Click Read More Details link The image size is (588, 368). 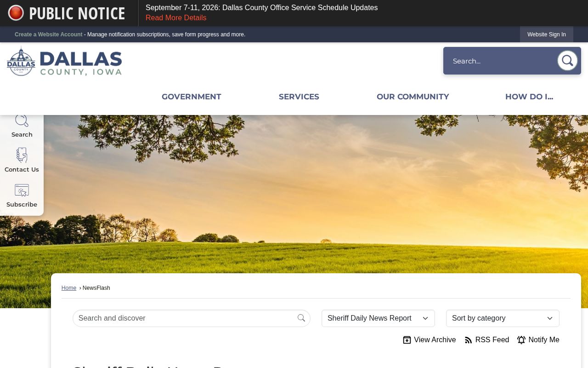[176, 18]
